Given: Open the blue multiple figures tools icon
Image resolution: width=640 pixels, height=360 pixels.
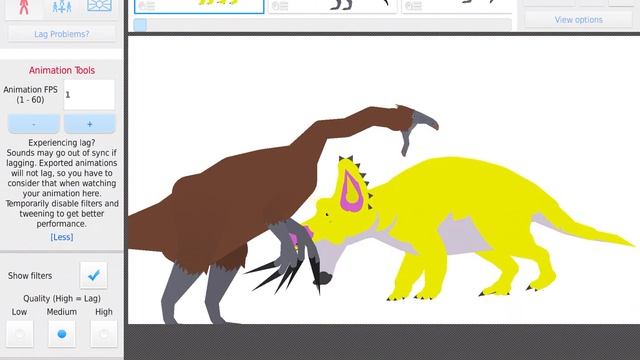Looking at the screenshot, I should point(62,7).
